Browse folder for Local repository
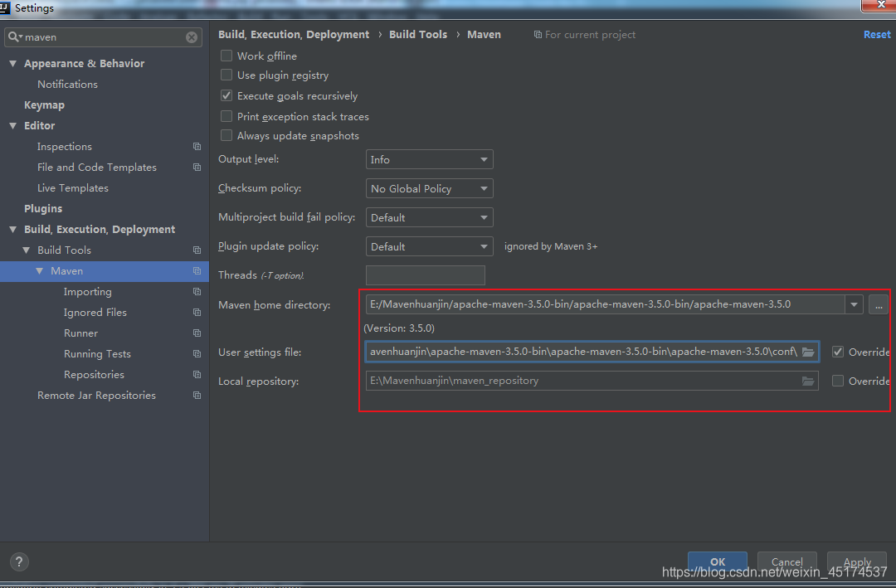This screenshot has height=588, width=896. (808, 381)
